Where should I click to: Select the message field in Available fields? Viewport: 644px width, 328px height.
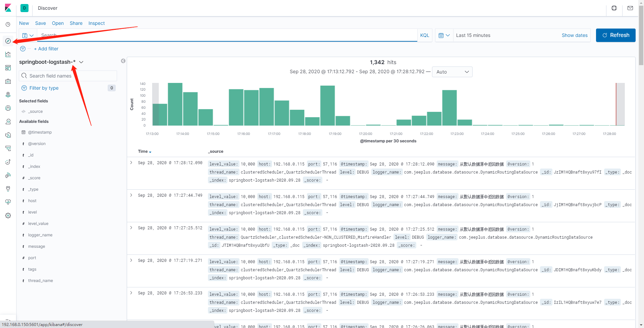coord(37,246)
